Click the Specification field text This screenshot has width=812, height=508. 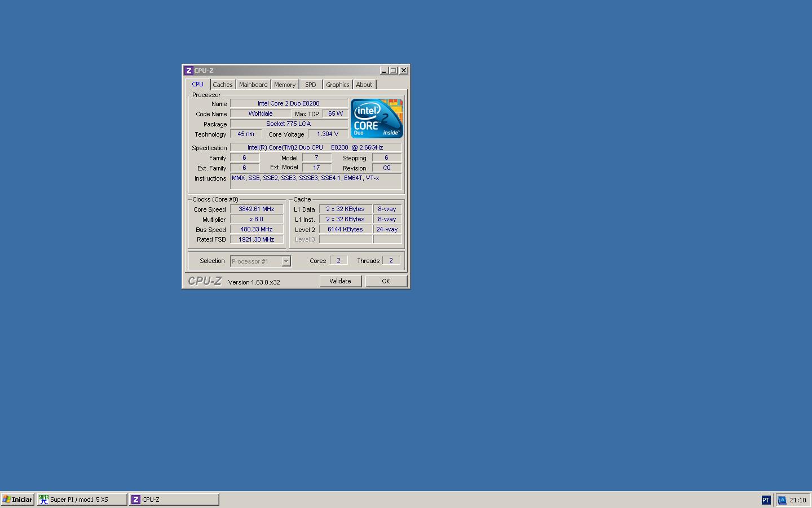point(316,147)
